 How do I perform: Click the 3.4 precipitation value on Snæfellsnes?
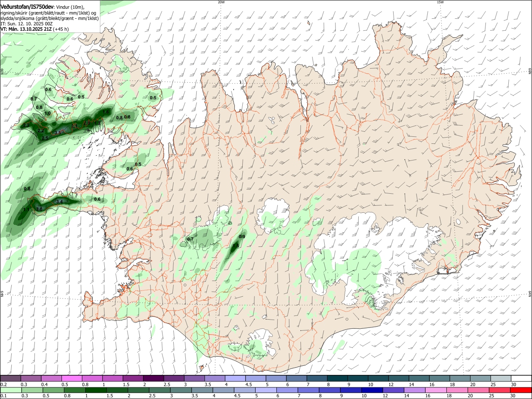59,202
